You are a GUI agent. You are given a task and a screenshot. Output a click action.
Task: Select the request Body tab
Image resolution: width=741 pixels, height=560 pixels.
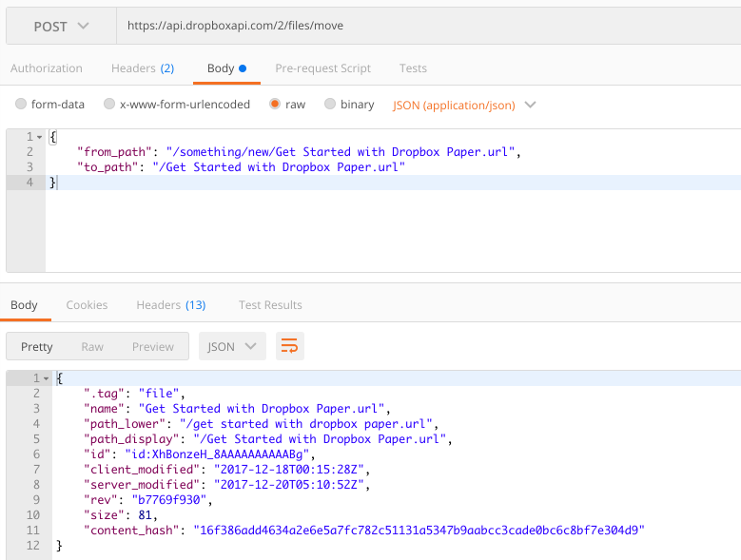[x=226, y=68]
